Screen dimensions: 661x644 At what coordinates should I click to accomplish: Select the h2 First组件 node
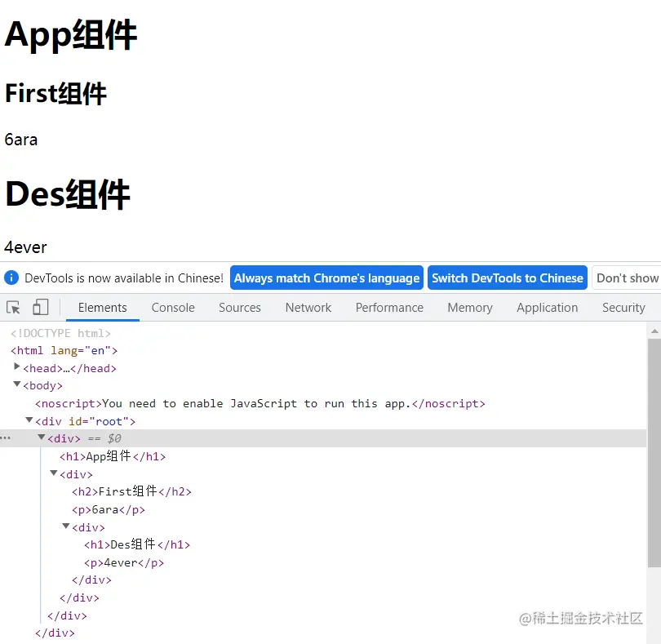tap(131, 491)
